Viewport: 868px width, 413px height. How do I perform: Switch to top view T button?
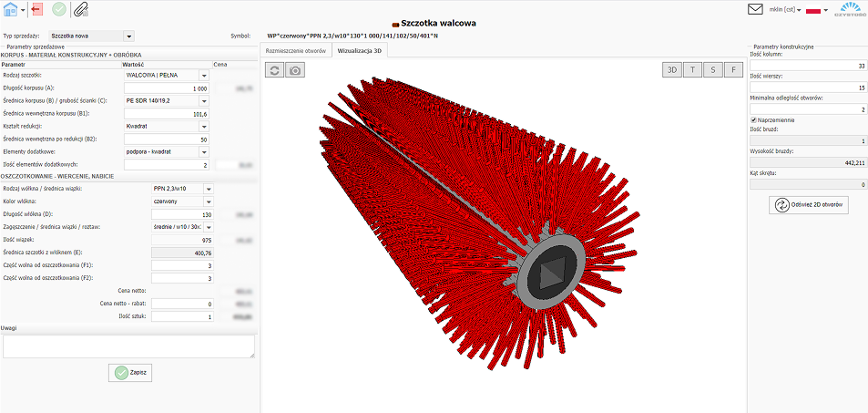692,70
